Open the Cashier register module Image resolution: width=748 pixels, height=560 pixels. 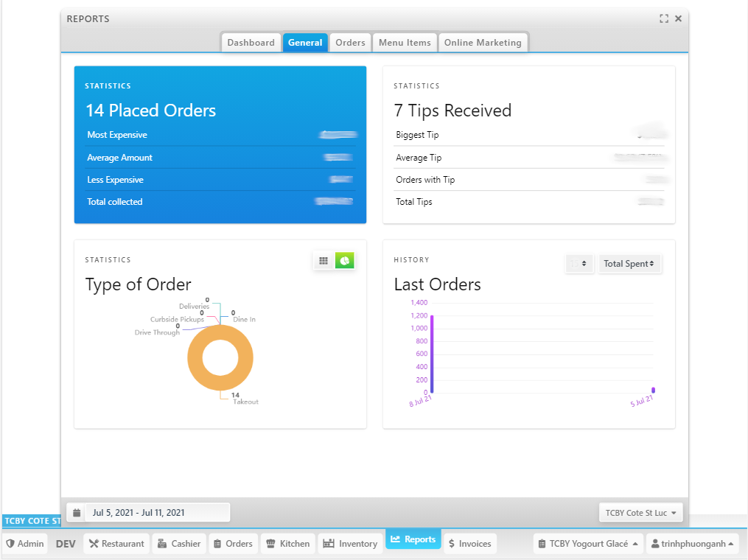pyautogui.click(x=179, y=544)
